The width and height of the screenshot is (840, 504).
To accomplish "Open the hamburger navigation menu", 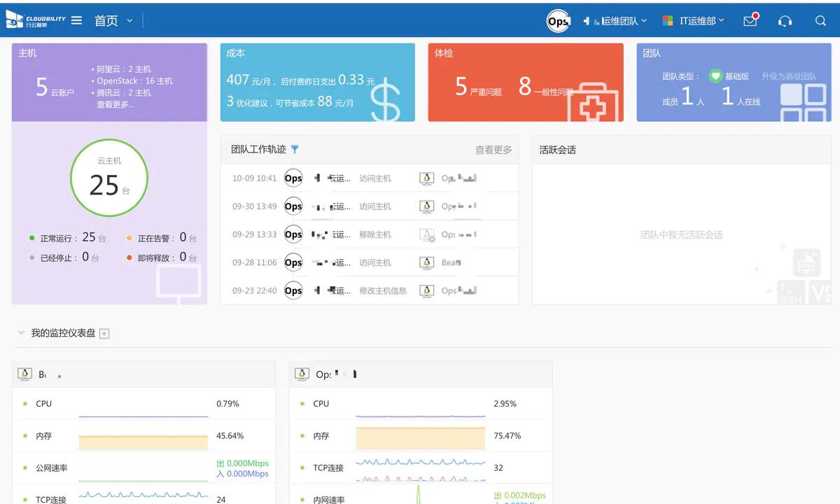I will (x=77, y=21).
